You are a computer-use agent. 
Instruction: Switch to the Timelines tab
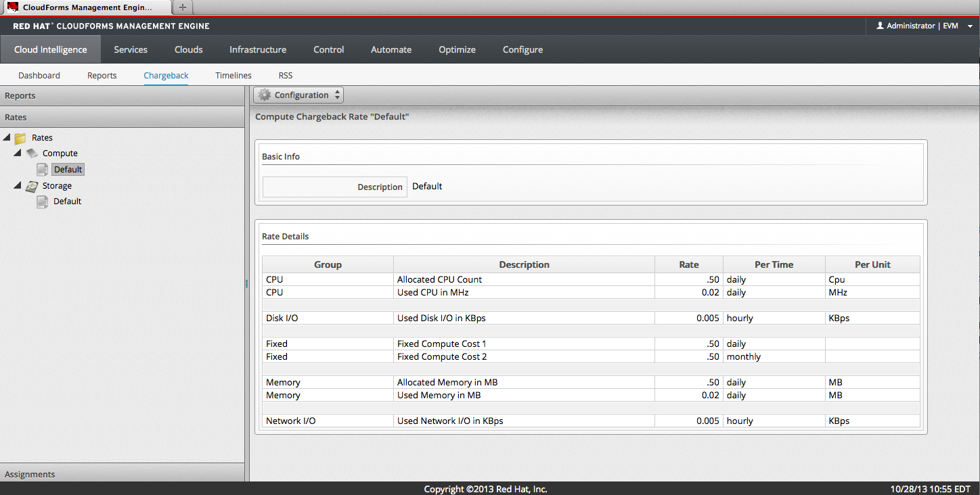[233, 76]
